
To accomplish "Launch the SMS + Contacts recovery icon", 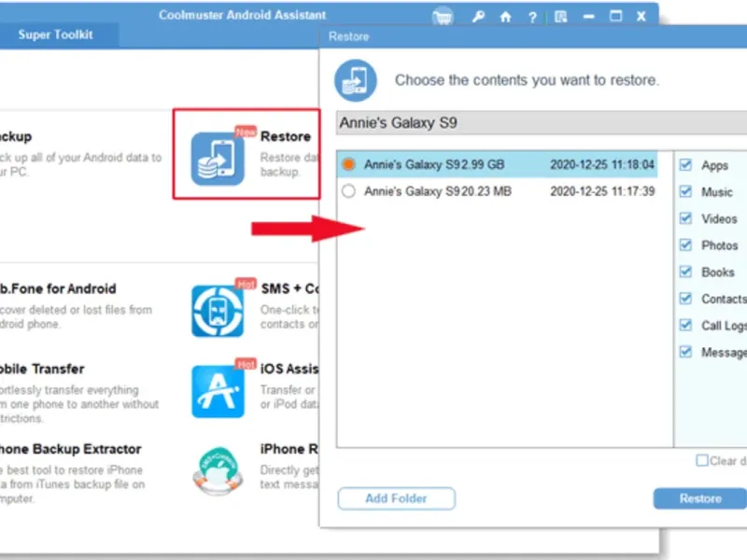I will (218, 311).
